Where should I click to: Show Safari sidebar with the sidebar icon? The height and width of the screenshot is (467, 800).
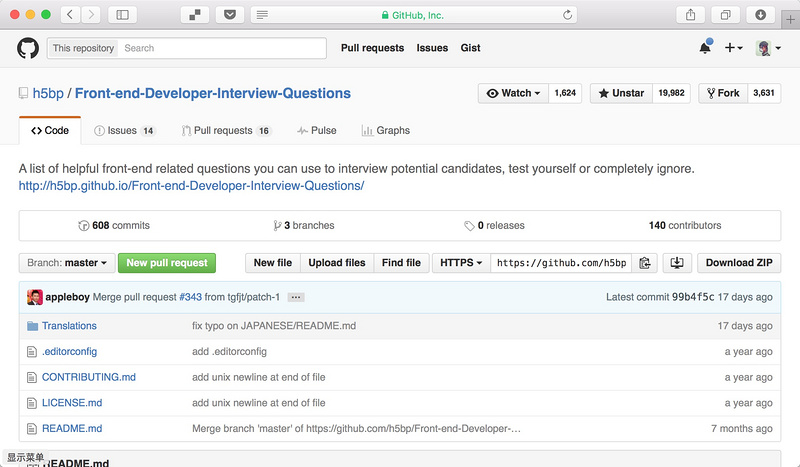(122, 15)
